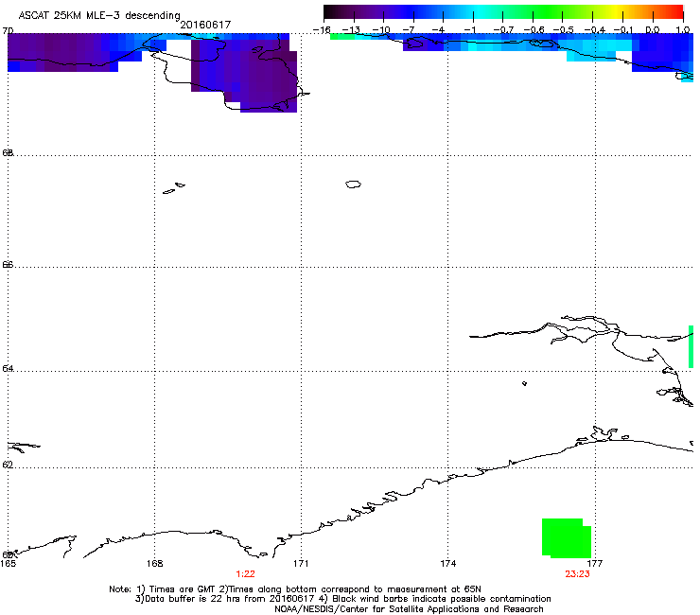
Task: Click colorbar tick label -0.5
Action: tap(564, 30)
